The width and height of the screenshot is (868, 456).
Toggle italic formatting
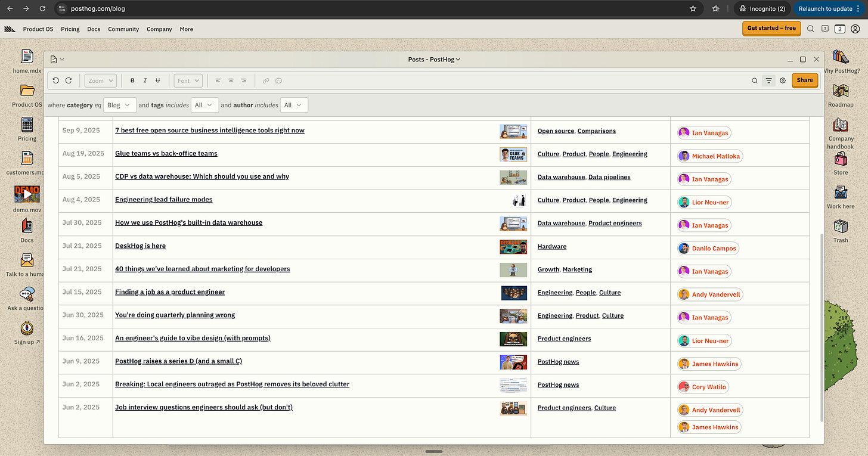[x=145, y=80]
